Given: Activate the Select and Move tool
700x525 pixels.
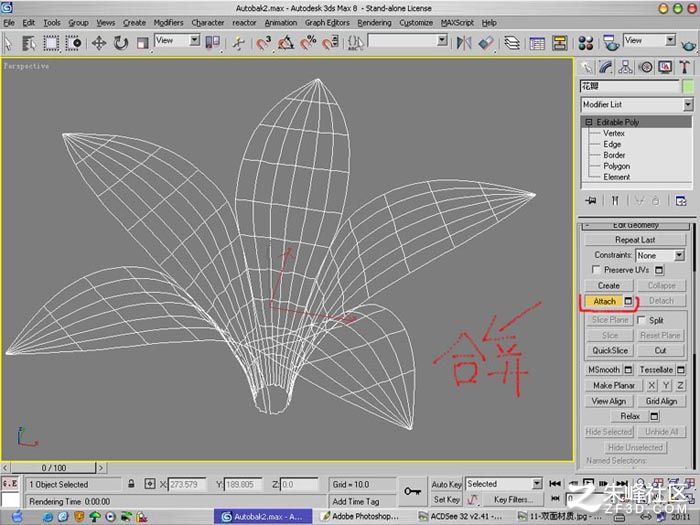Looking at the screenshot, I should pos(99,43).
